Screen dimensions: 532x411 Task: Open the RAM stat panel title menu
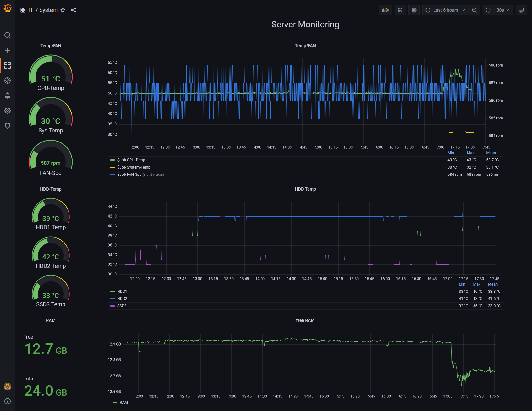coord(51,320)
